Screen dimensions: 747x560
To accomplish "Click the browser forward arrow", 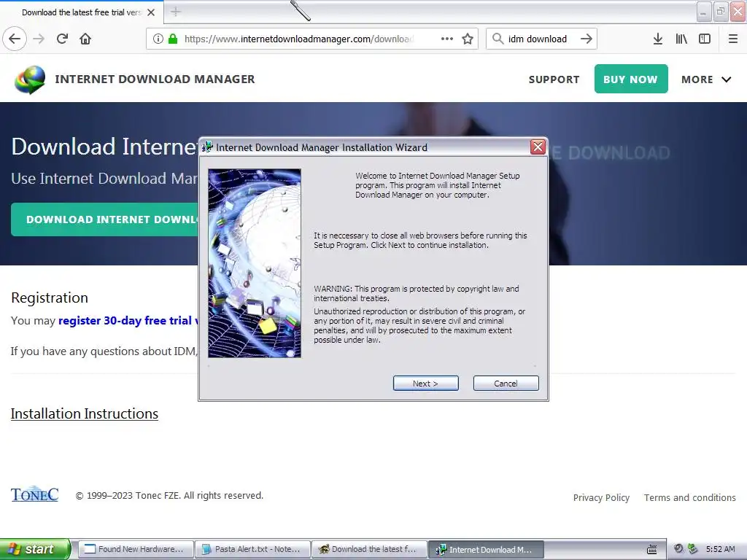I will (39, 39).
